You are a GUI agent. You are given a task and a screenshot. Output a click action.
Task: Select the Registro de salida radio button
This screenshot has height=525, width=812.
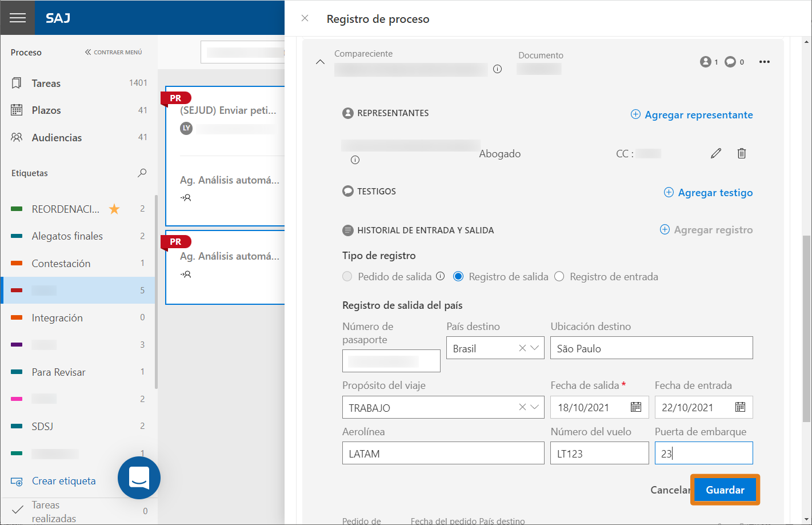(458, 277)
